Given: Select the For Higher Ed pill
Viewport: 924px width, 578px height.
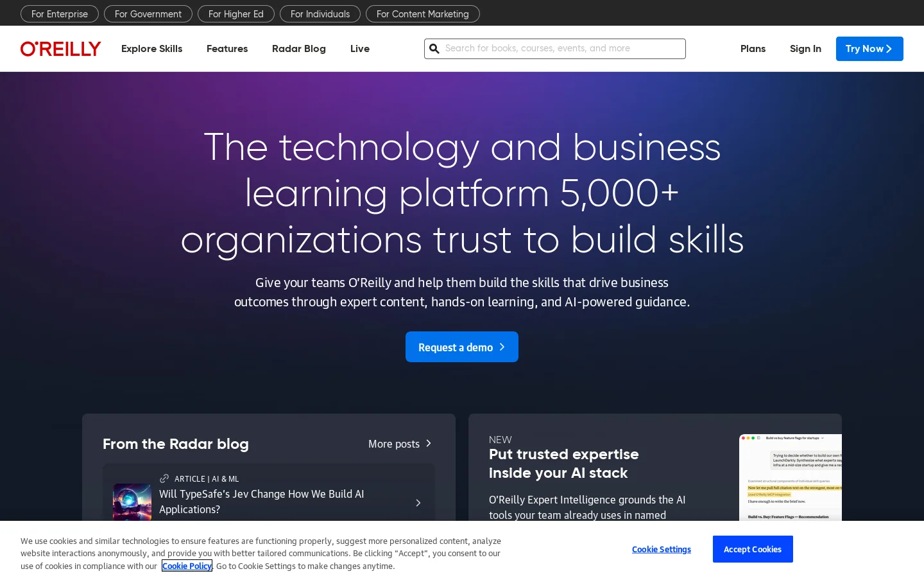Looking at the screenshot, I should 236,14.
